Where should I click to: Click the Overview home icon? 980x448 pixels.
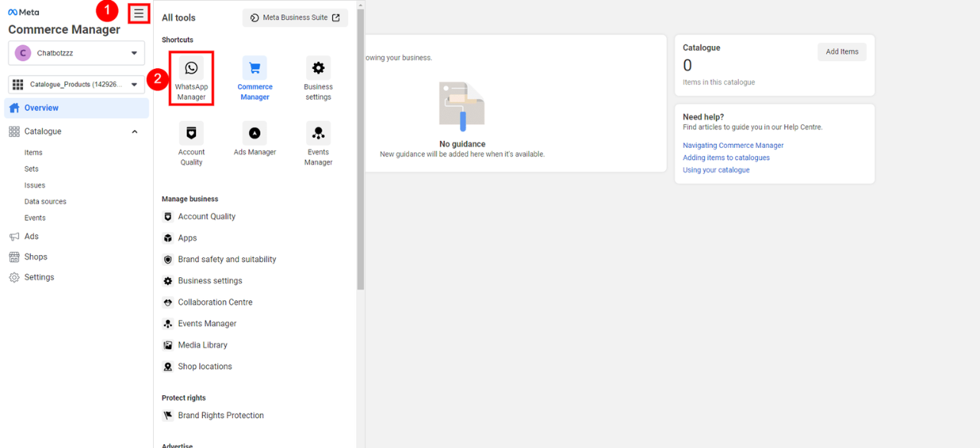[15, 108]
